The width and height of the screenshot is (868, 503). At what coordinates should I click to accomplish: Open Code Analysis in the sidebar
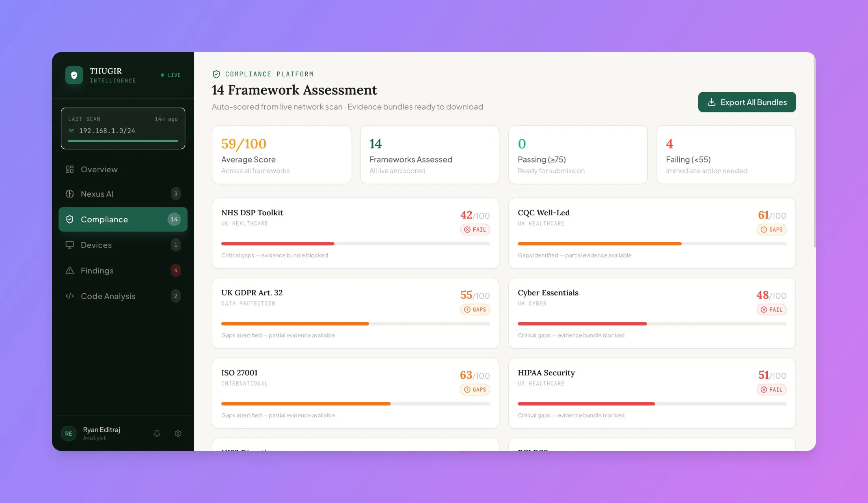pos(123,296)
